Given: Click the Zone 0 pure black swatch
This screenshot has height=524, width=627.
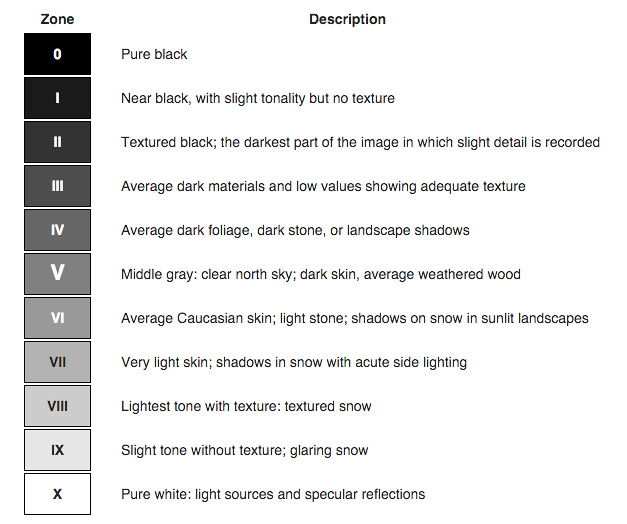Looking at the screenshot, I should 57,54.
